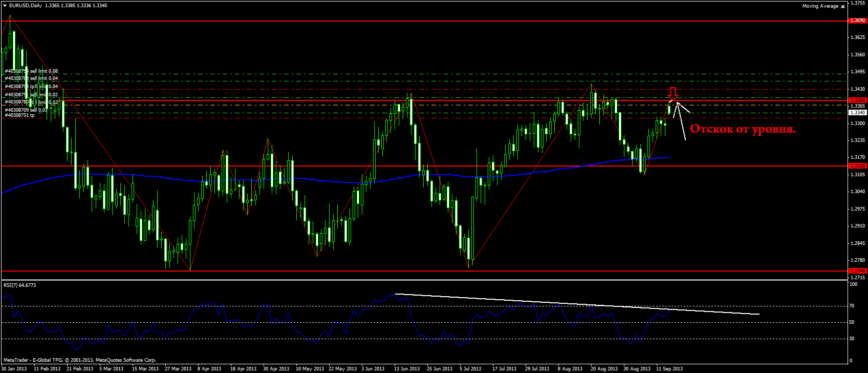Click the Moving Average expert icon
868x373 pixels.
(843, 7)
